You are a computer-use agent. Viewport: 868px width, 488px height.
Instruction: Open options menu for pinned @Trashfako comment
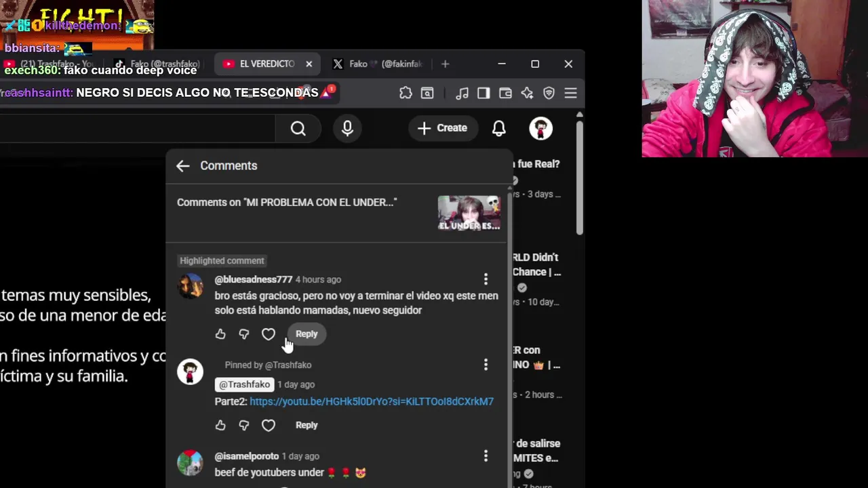pos(486,365)
